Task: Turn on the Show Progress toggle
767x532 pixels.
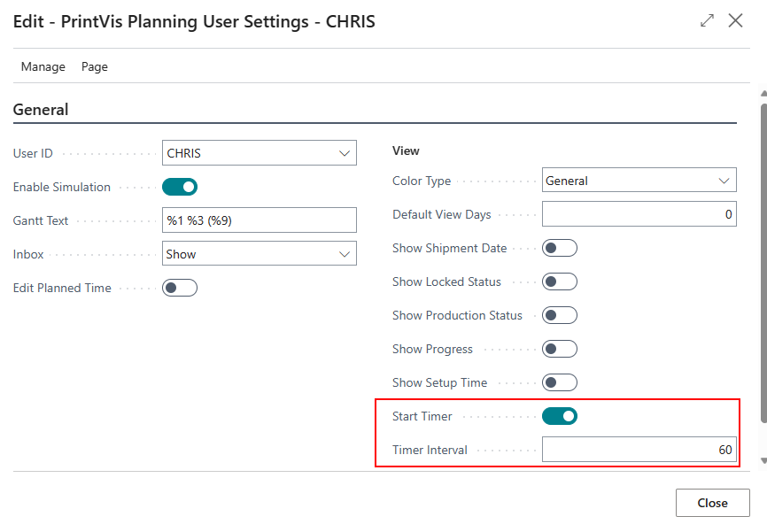Action: coord(560,349)
